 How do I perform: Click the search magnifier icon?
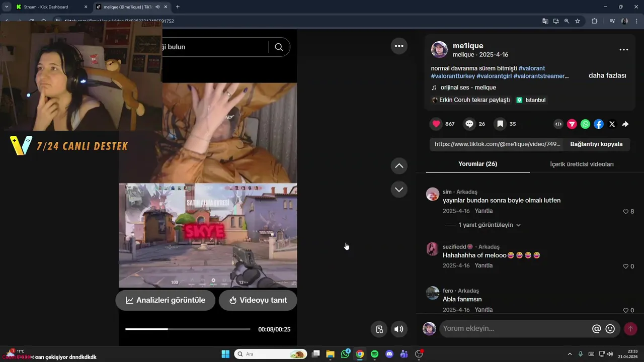pyautogui.click(x=279, y=47)
